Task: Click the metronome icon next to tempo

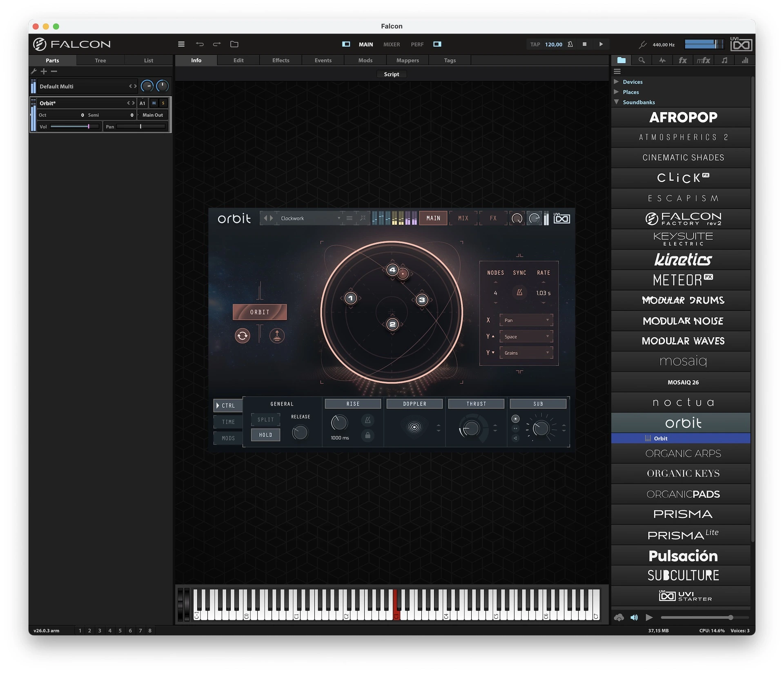Action: 570,44
